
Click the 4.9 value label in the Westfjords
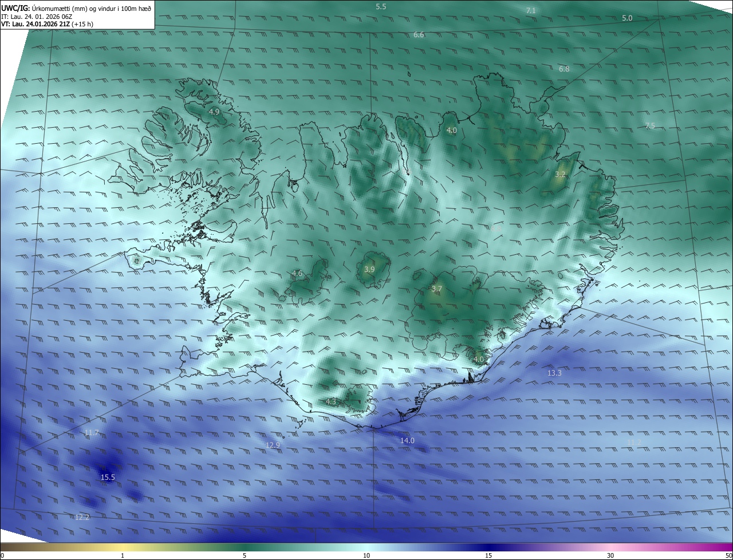click(x=214, y=112)
